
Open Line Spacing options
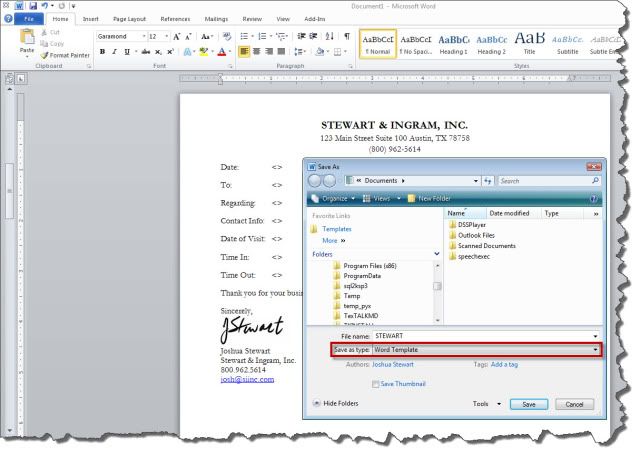(300, 51)
